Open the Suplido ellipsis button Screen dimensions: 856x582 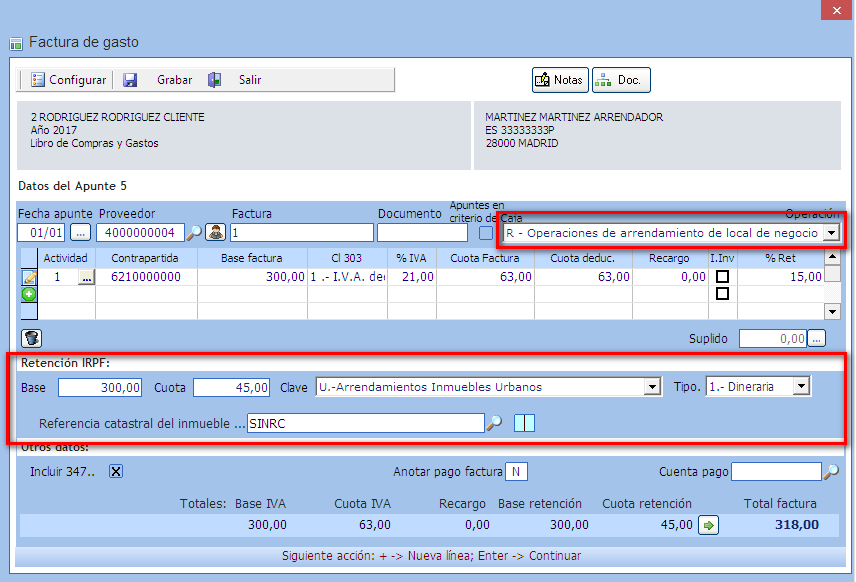click(x=816, y=338)
